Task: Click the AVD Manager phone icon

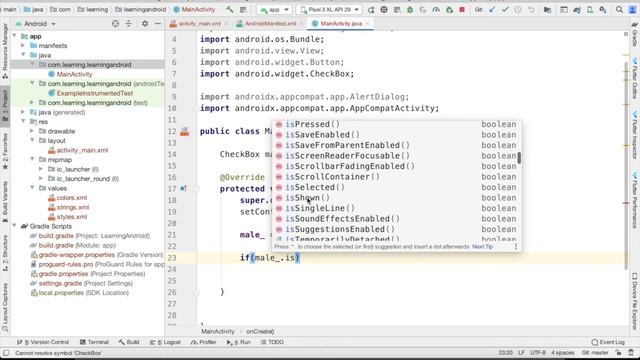Action: click(x=590, y=9)
